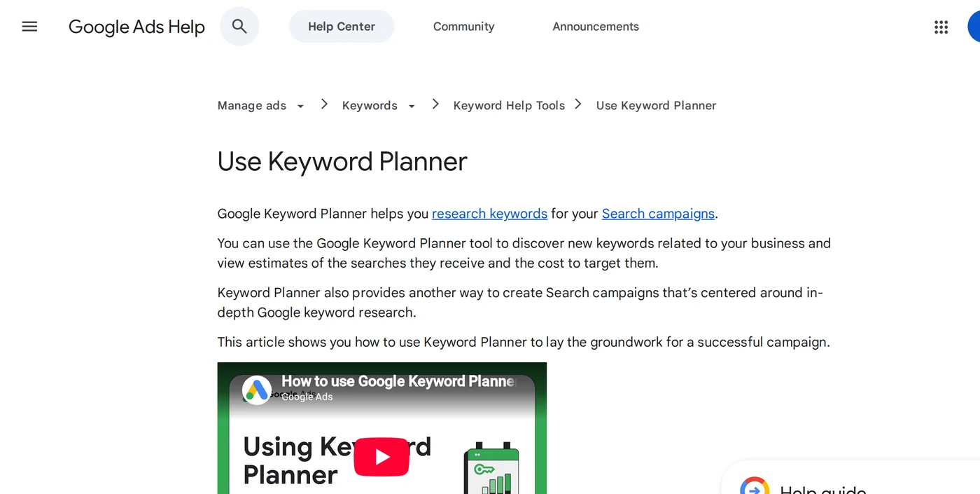Click the Keywords breadcrumb

(x=370, y=106)
